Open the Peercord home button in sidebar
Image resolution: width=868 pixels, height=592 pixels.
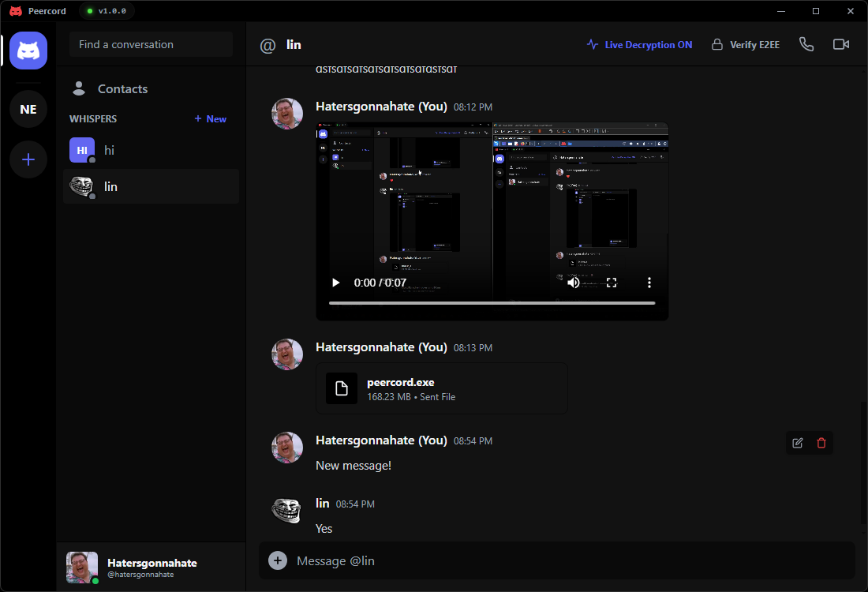(28, 51)
